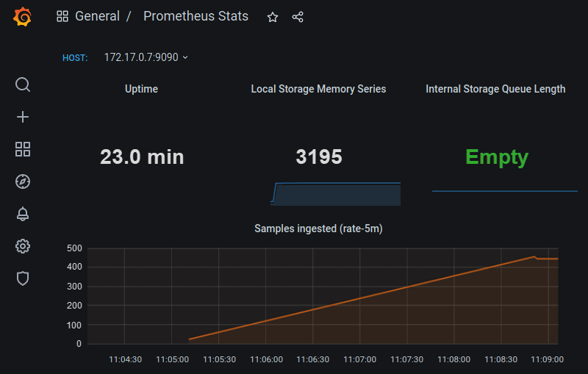The image size is (588, 374).
Task: Open Local Storage Memory Series panel title
Action: point(318,89)
